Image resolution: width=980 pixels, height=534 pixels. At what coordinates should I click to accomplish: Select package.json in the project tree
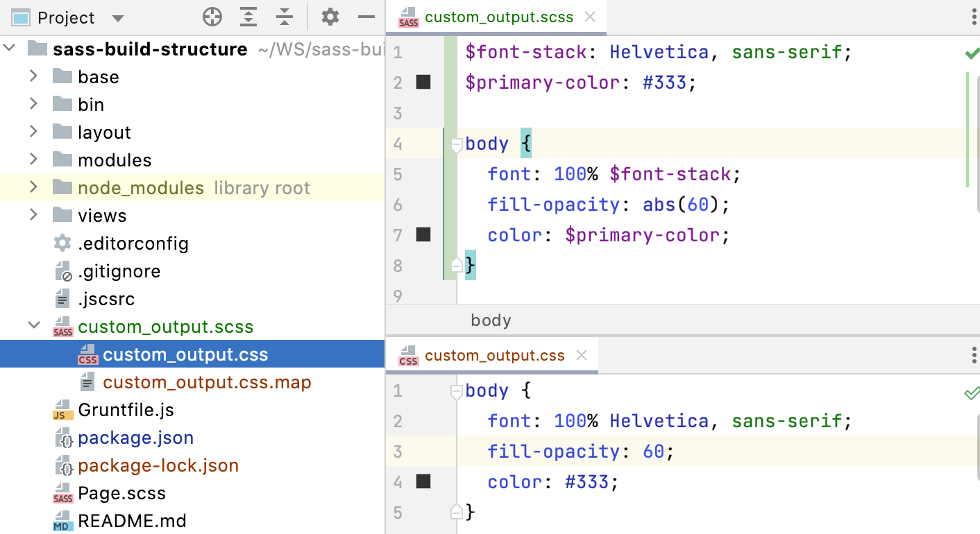pyautogui.click(x=135, y=438)
